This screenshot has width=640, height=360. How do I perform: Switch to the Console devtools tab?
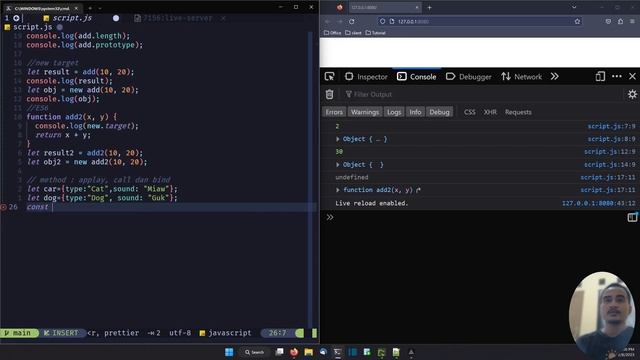[417, 77]
